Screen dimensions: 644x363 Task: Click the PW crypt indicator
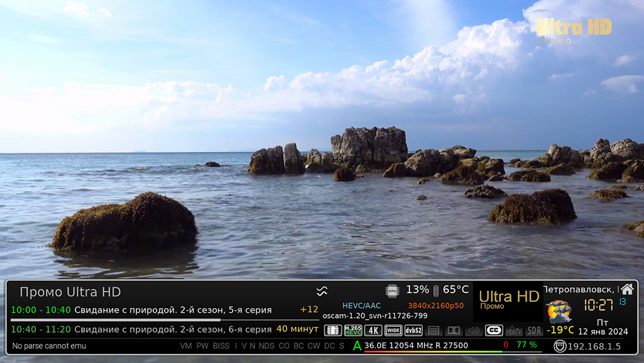[x=202, y=346]
